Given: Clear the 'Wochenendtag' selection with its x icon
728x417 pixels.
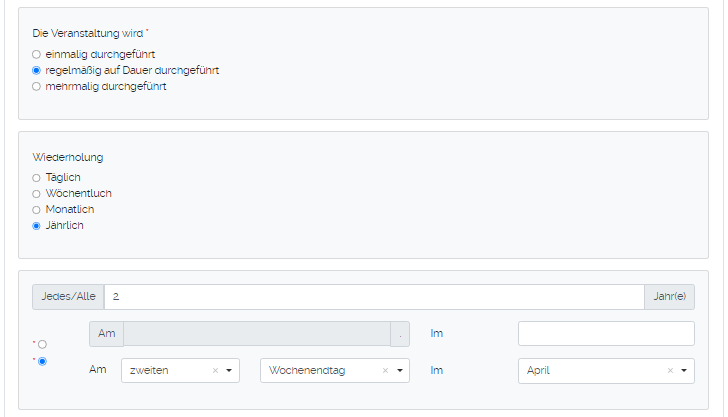Looking at the screenshot, I should [x=385, y=371].
